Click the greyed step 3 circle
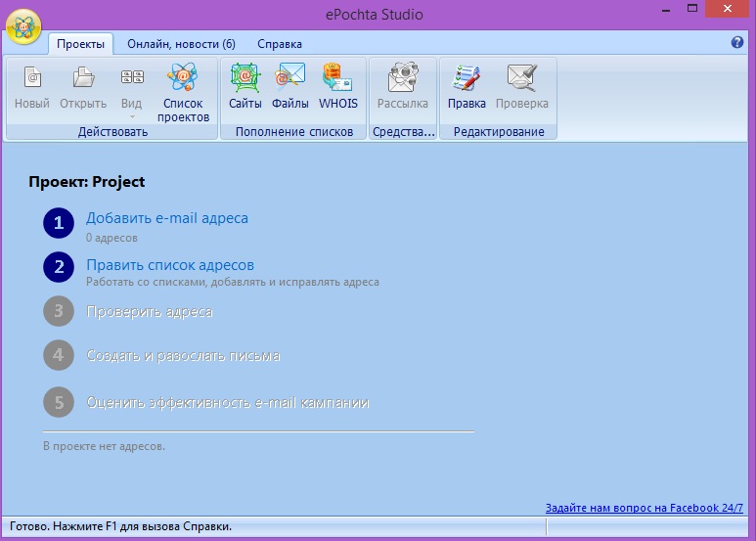Image resolution: width=756 pixels, height=541 pixels. [59, 311]
